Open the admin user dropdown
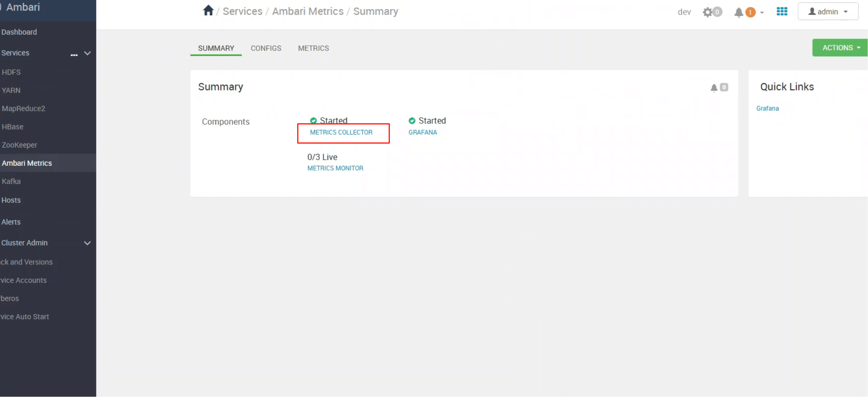 (x=828, y=12)
